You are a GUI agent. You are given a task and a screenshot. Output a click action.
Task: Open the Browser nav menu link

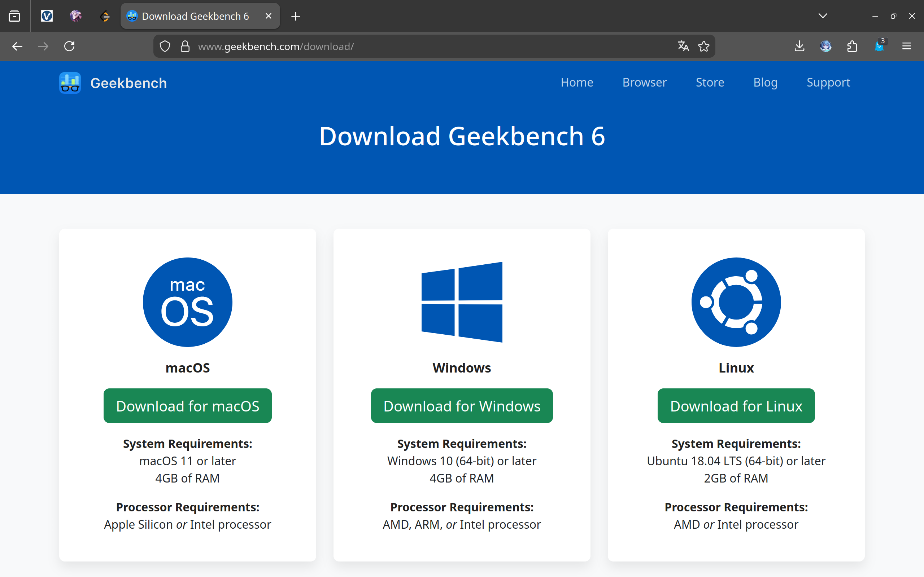644,83
